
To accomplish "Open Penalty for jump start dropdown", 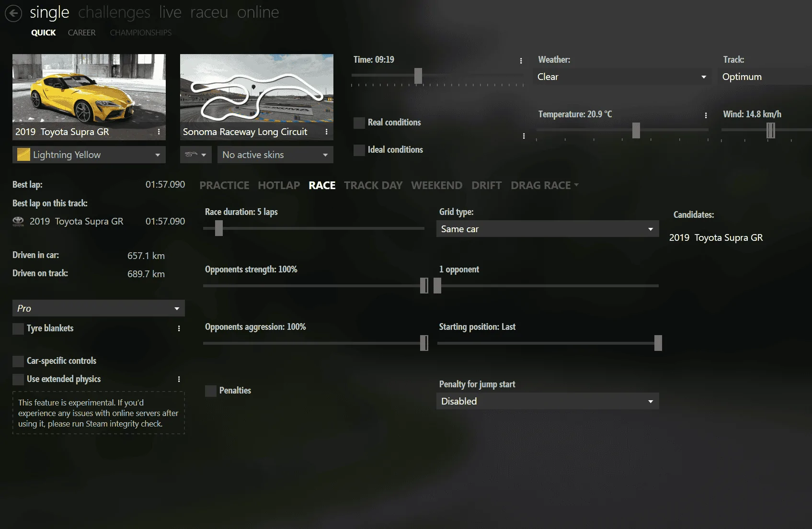I will pyautogui.click(x=548, y=401).
